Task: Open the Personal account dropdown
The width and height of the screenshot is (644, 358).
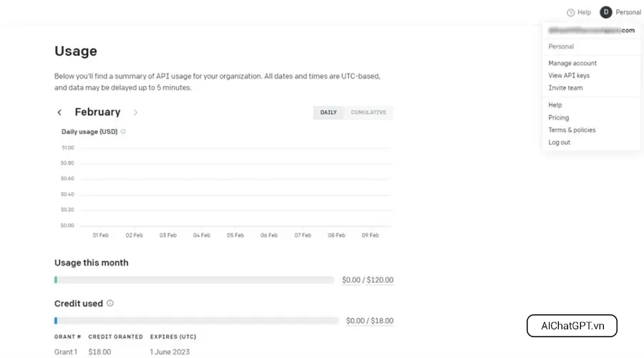Action: [628, 12]
